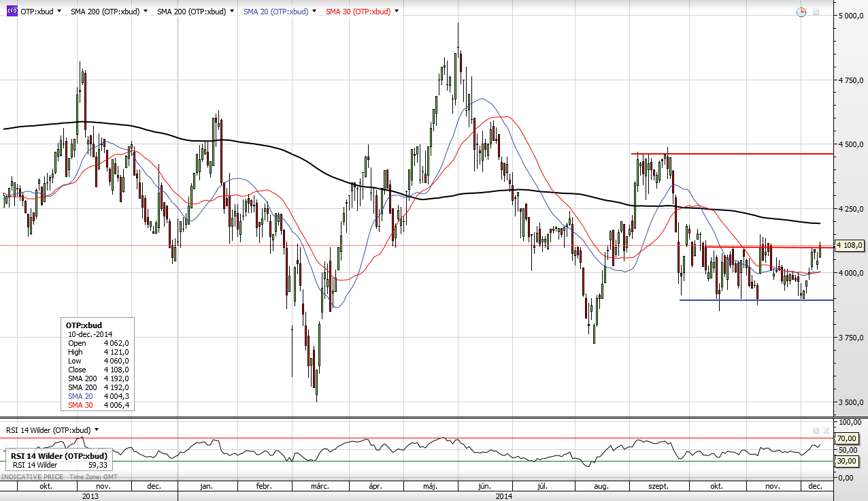Click the júl. month label
The image size is (868, 501).
[x=543, y=487]
